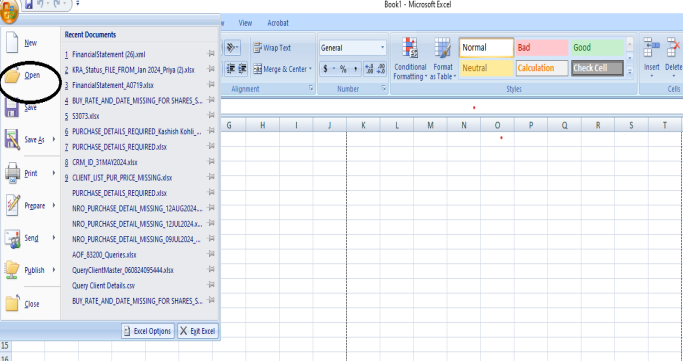This screenshot has width=683, height=361.
Task: Pin QueryClientMaster_060824095444.xlsx to recent list
Action: 211,270
